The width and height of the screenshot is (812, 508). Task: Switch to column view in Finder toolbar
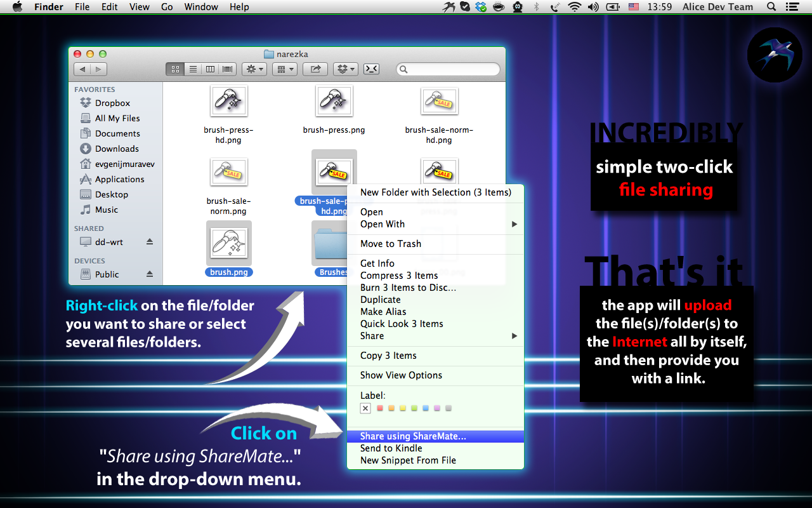pyautogui.click(x=210, y=69)
